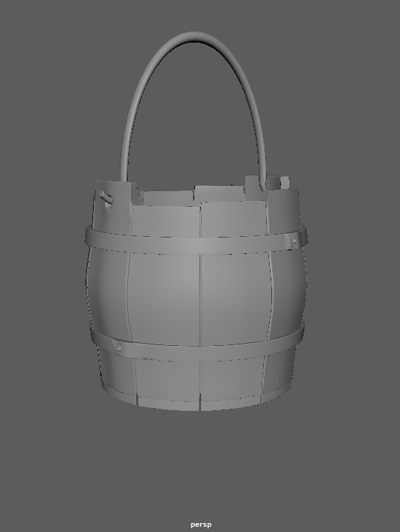Image resolution: width=400 pixels, height=532 pixels.
Task: Select the rivet on the lower band
Action: click(119, 348)
